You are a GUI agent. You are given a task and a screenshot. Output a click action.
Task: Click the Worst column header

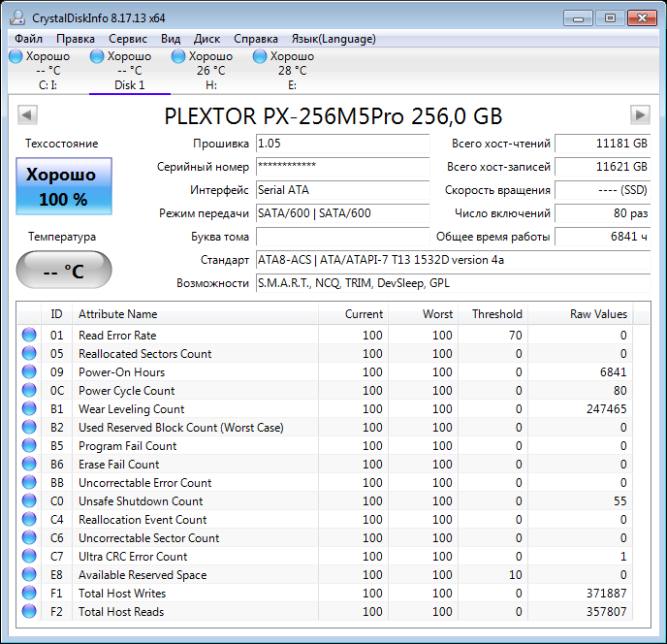424,314
